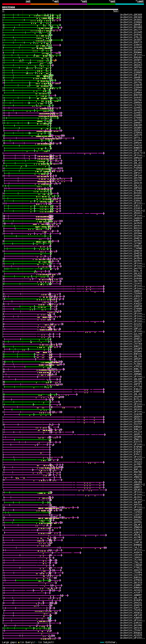
Task: Select the UniRef100_Q8H9E1 entry
Action: (x=131, y=25)
